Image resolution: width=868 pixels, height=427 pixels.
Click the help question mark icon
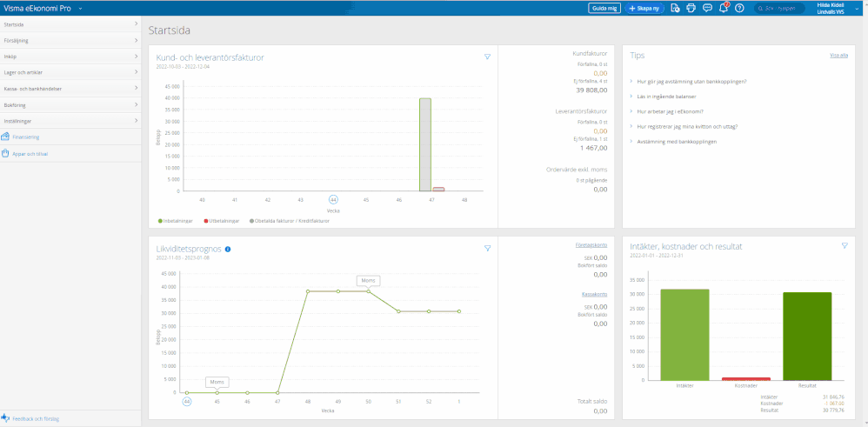pos(739,8)
